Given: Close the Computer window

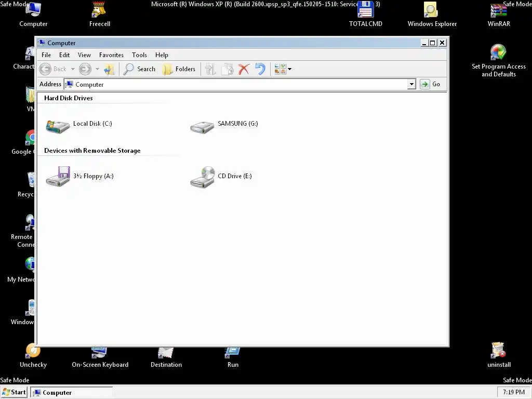Looking at the screenshot, I should [x=442, y=43].
